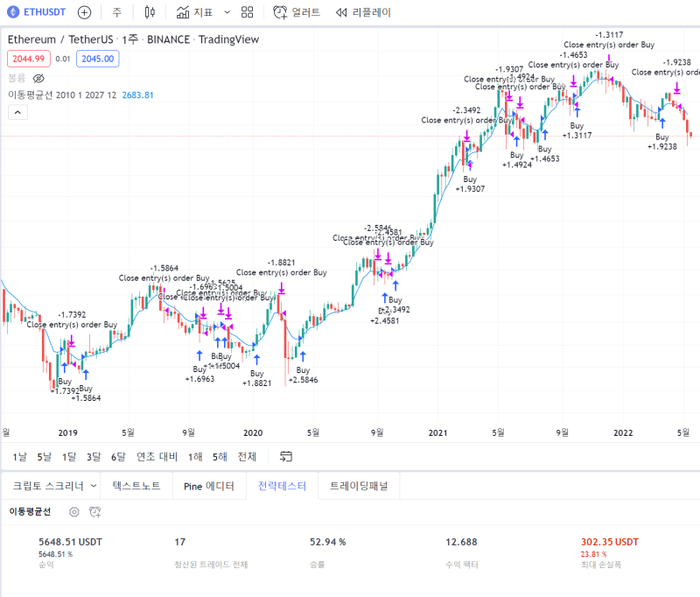
Task: Click the strategy alert clock icon
Action: [94, 512]
